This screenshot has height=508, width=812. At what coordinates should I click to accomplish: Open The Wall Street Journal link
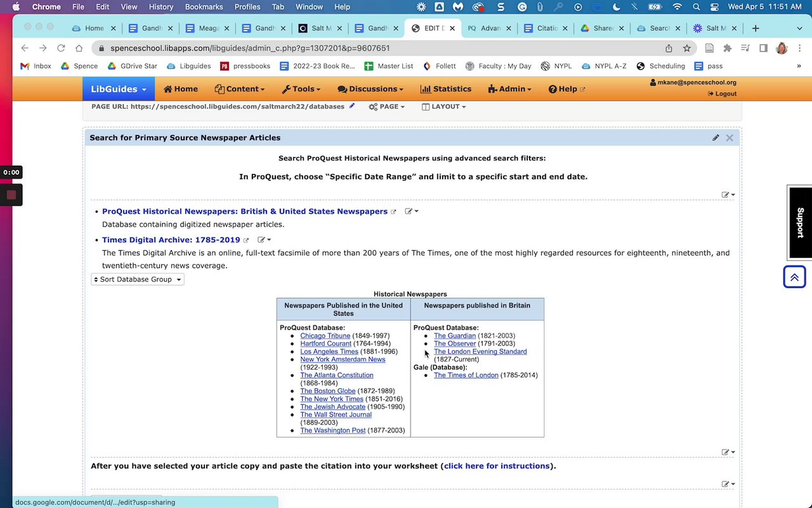pos(336,415)
